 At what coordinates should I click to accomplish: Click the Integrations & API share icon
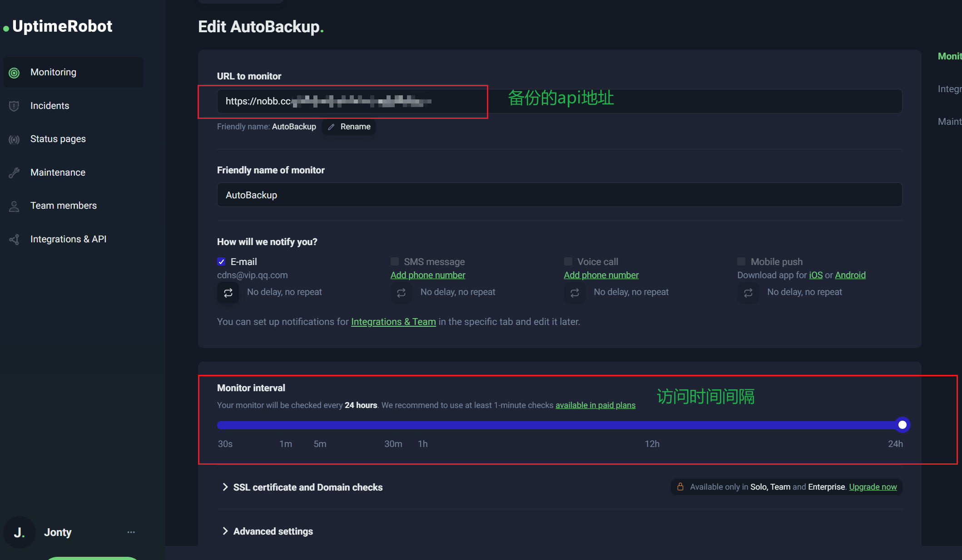click(x=14, y=239)
